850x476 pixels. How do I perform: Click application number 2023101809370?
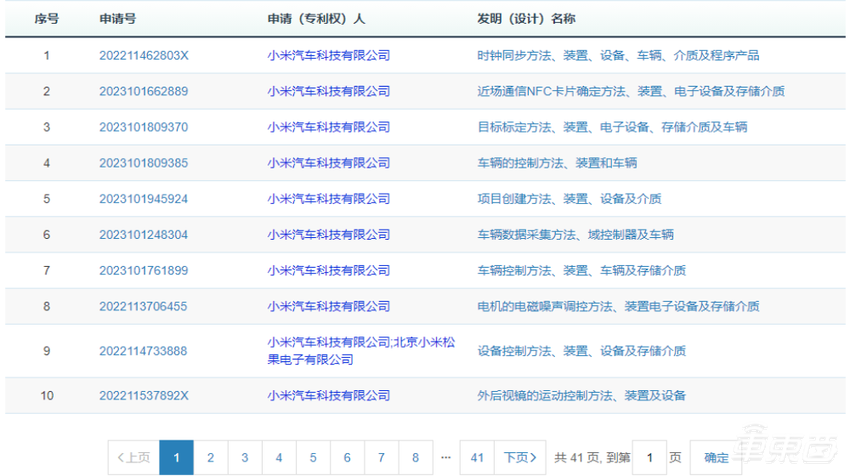(143, 127)
